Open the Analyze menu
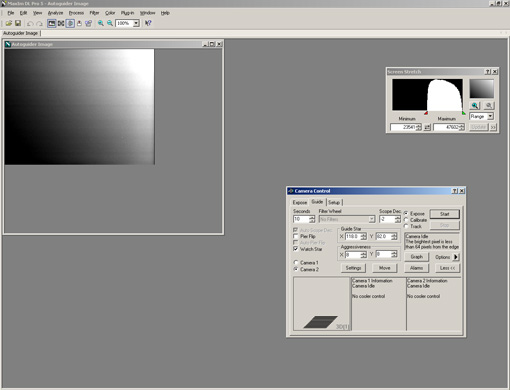Image resolution: width=510 pixels, height=390 pixels. pos(55,13)
